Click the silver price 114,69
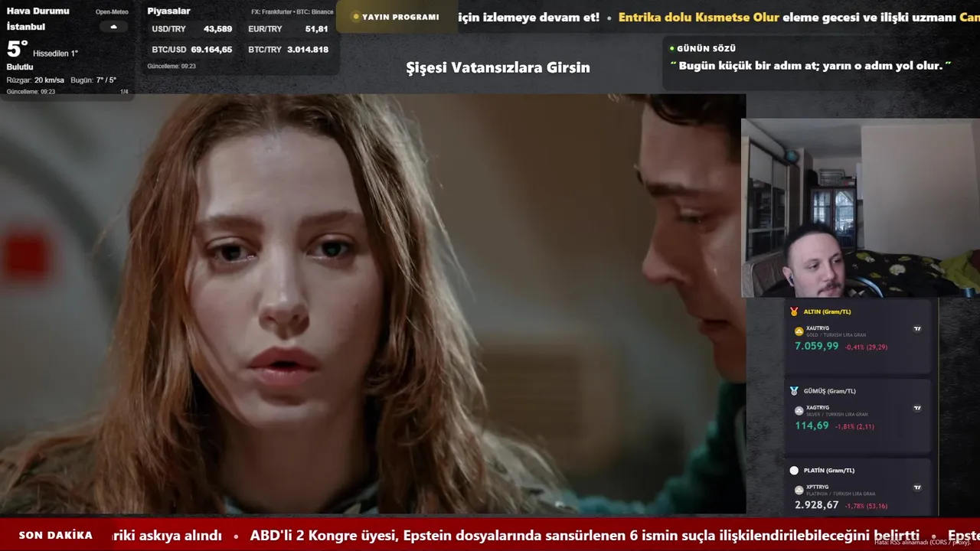Viewport: 980px width, 551px height. pos(812,425)
